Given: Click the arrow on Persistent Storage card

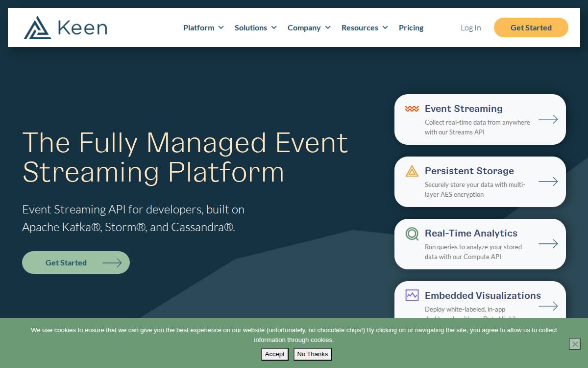Looking at the screenshot, I should [x=548, y=182].
